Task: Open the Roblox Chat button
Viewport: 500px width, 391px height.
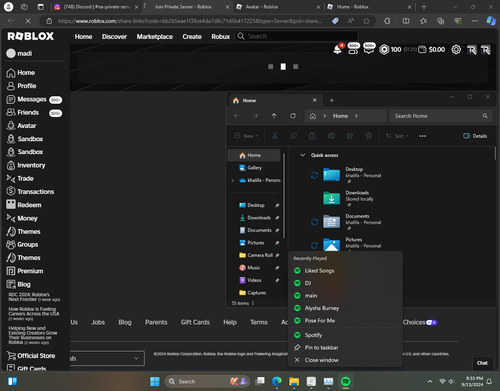Action: 482,363
